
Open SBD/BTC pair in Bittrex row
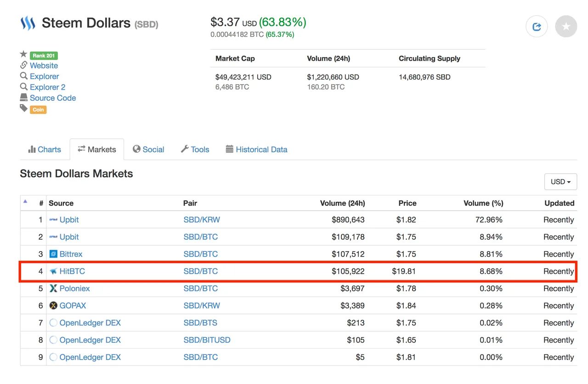point(201,254)
